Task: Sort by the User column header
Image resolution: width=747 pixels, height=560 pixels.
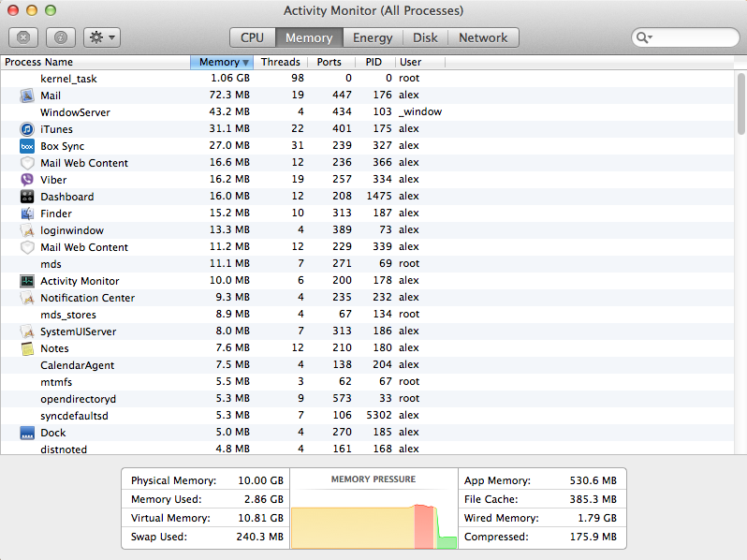Action: (x=419, y=62)
